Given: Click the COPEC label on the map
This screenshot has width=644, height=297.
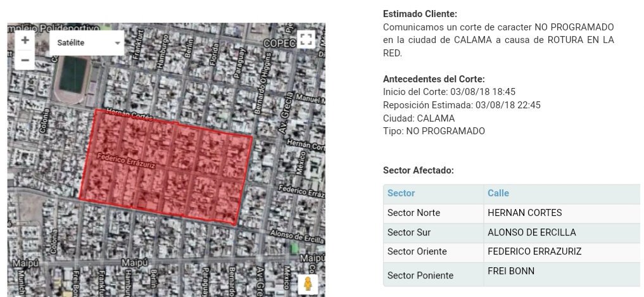Looking at the screenshot, I should point(279,43).
